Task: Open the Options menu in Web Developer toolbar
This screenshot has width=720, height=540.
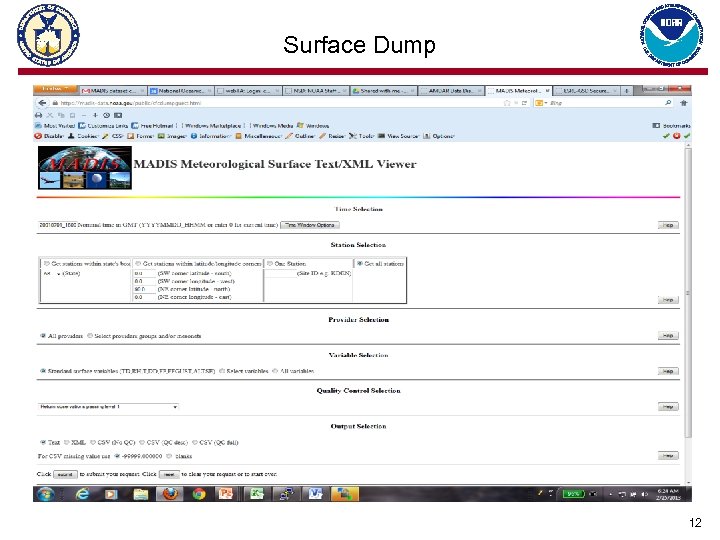Action: (439, 136)
